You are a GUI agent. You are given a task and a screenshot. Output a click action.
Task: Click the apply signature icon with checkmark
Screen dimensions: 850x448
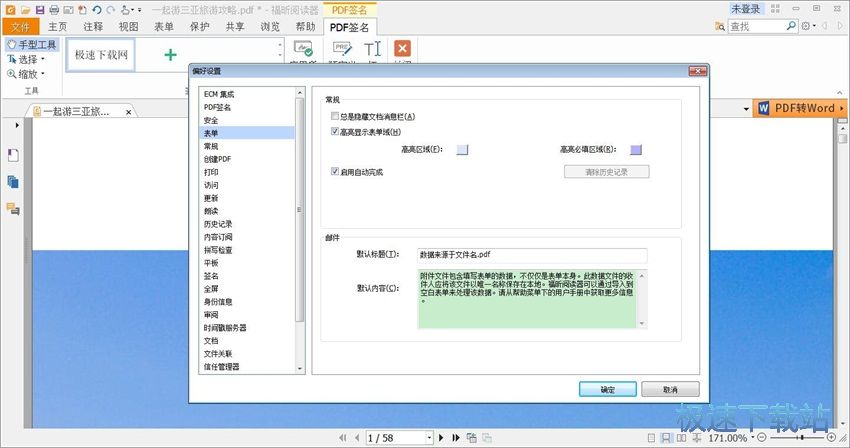(x=303, y=49)
